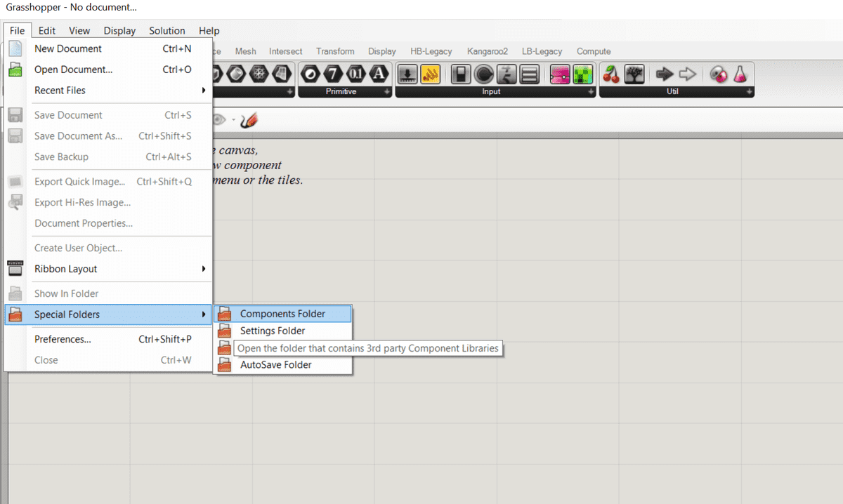Viewport: 843px width, 504px height.
Task: Open the Solution menu
Action: point(167,30)
